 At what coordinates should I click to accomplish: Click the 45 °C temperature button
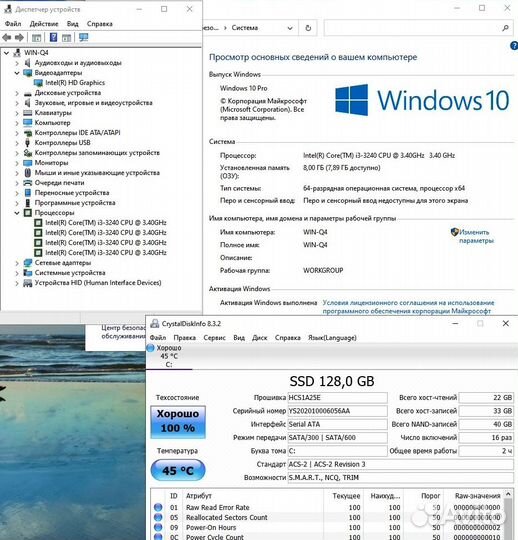click(x=178, y=470)
